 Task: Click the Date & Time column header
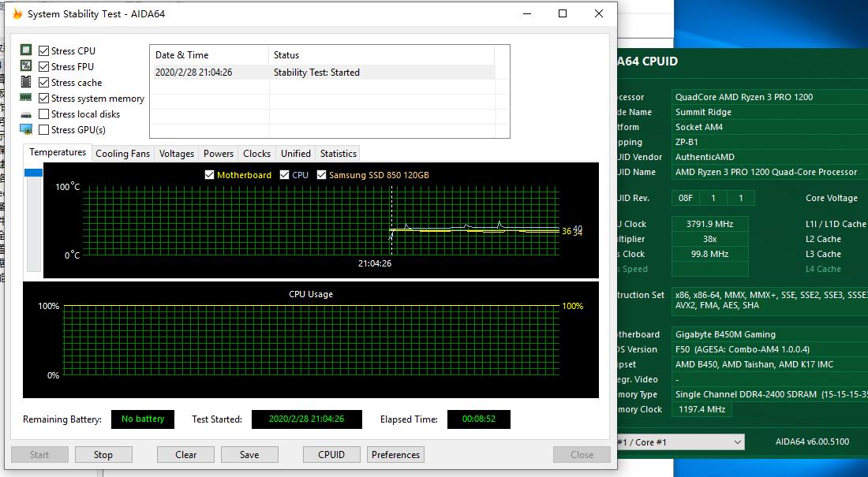[x=209, y=54]
